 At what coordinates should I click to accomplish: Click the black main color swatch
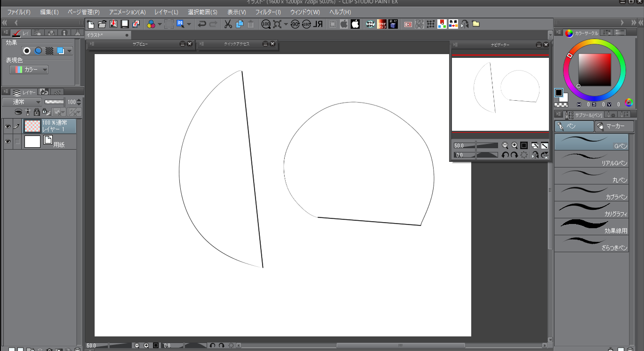pos(559,93)
